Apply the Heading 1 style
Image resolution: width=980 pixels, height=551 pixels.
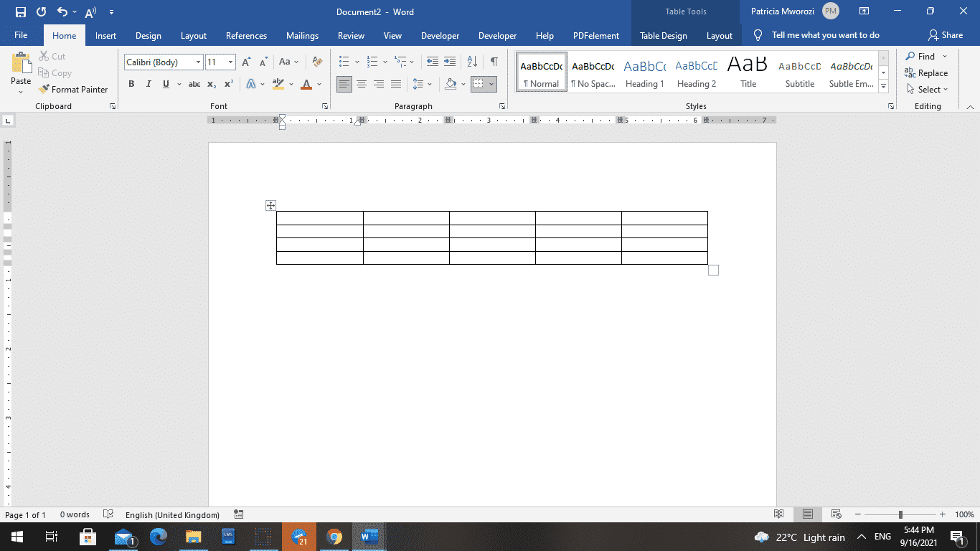click(644, 72)
